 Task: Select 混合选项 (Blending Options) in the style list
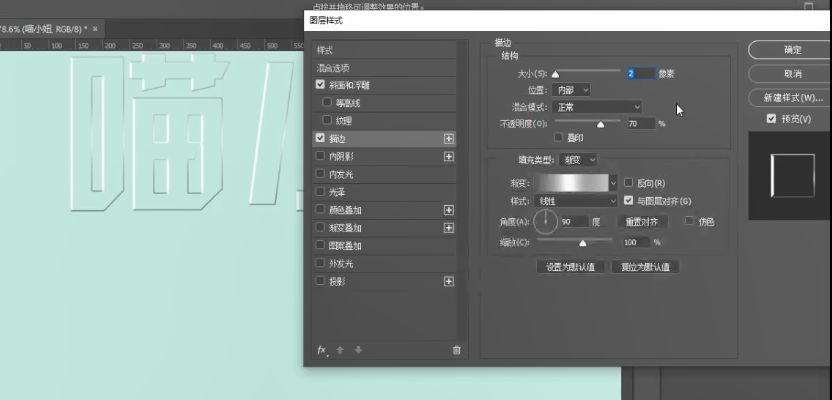pyautogui.click(x=333, y=68)
